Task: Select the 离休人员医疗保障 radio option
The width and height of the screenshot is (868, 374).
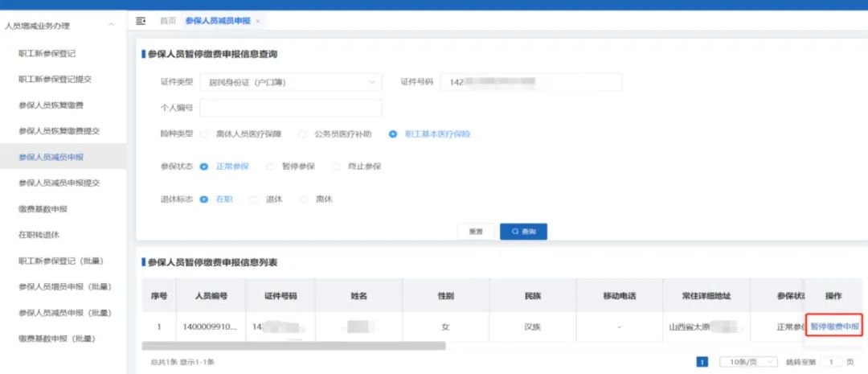Action: coord(204,134)
